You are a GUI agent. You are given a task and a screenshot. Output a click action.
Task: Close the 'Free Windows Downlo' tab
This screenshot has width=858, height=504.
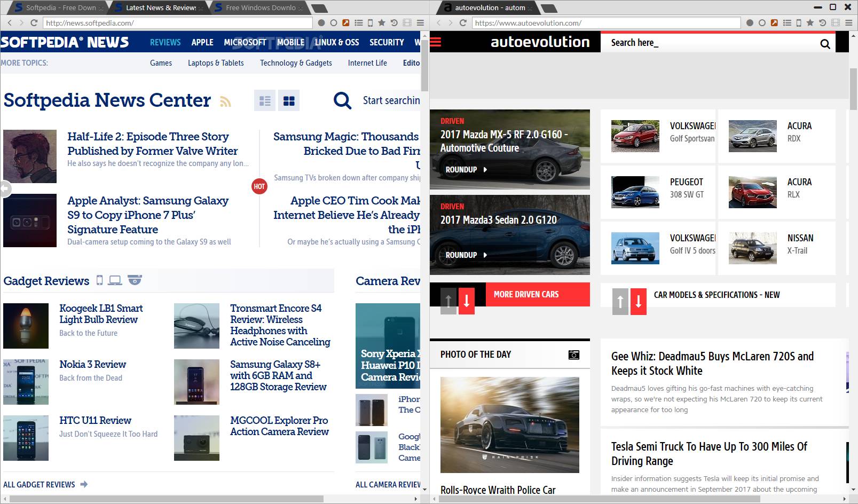coord(301,8)
